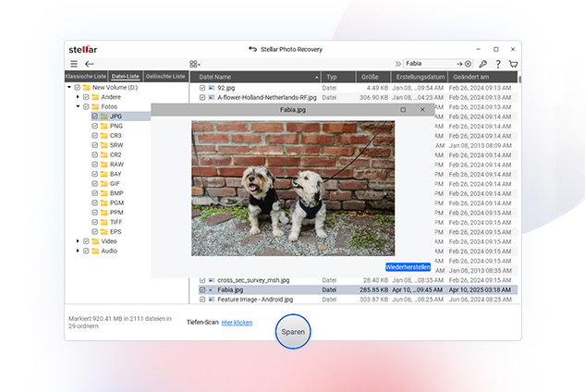This screenshot has width=585, height=392.
Task: Click the back arrow icon
Action: [x=90, y=64]
